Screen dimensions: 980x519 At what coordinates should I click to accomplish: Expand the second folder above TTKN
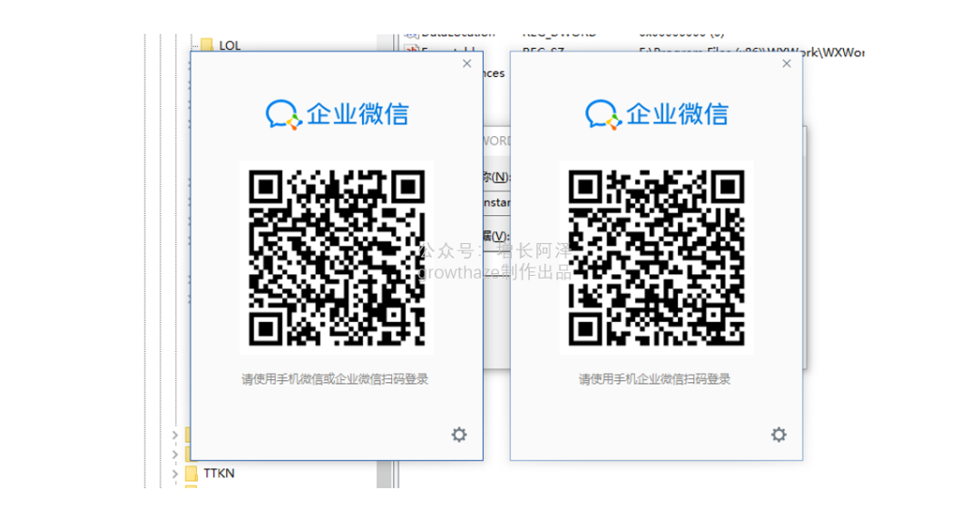click(x=175, y=435)
